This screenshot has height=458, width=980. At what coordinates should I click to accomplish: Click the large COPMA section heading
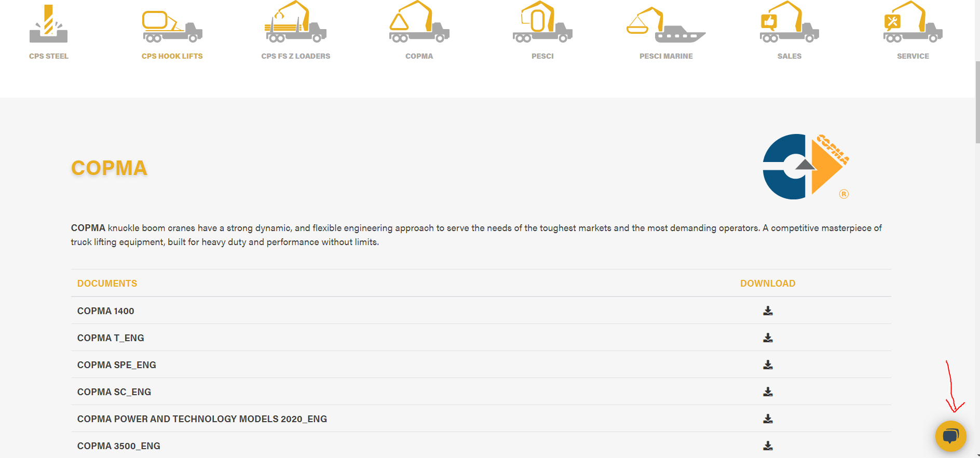[109, 168]
